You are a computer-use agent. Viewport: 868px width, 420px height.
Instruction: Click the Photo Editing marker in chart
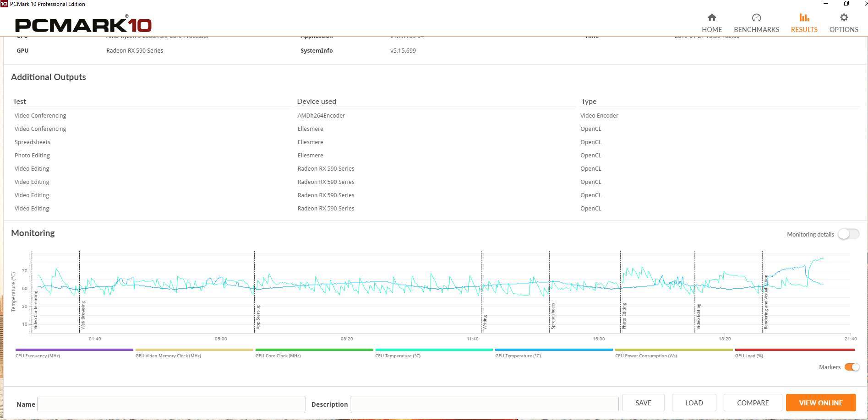624,316
